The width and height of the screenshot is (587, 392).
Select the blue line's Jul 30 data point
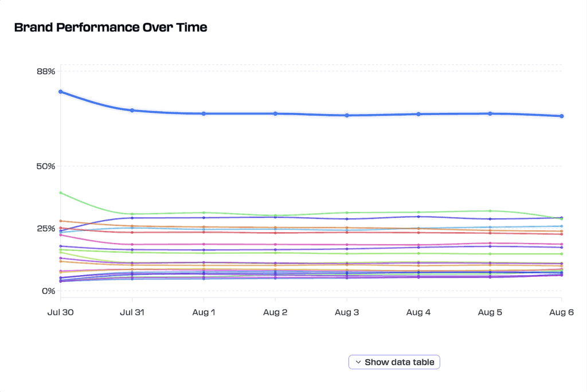[60, 91]
